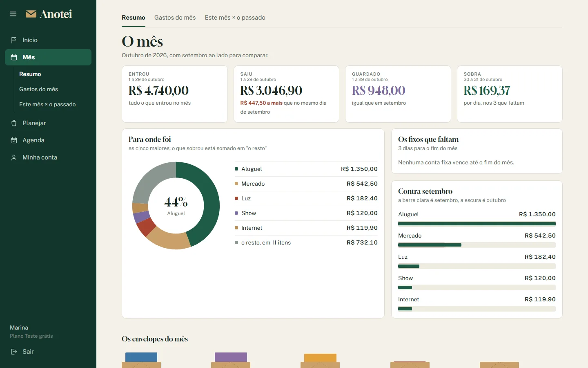
Task: Click the Agenda calendar-check icon
Action: tap(14, 140)
